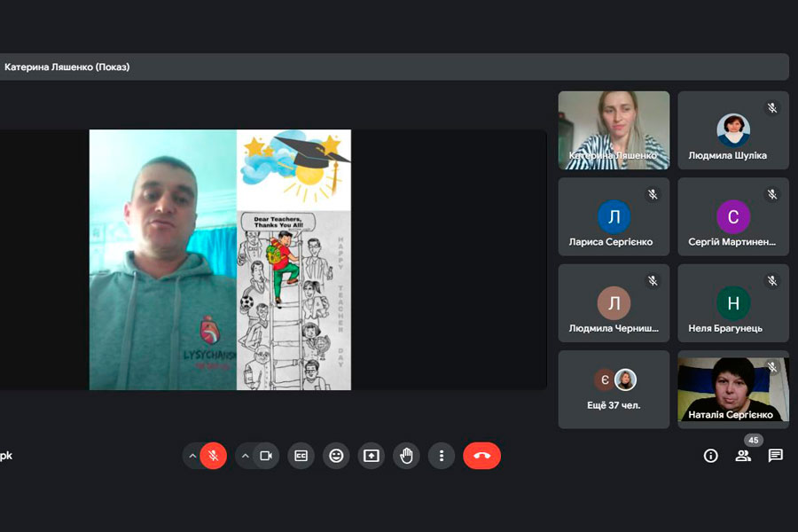Click the Катерина Ляшенко (Показ) presentation label
Image resolution: width=798 pixels, height=532 pixels.
[67, 66]
